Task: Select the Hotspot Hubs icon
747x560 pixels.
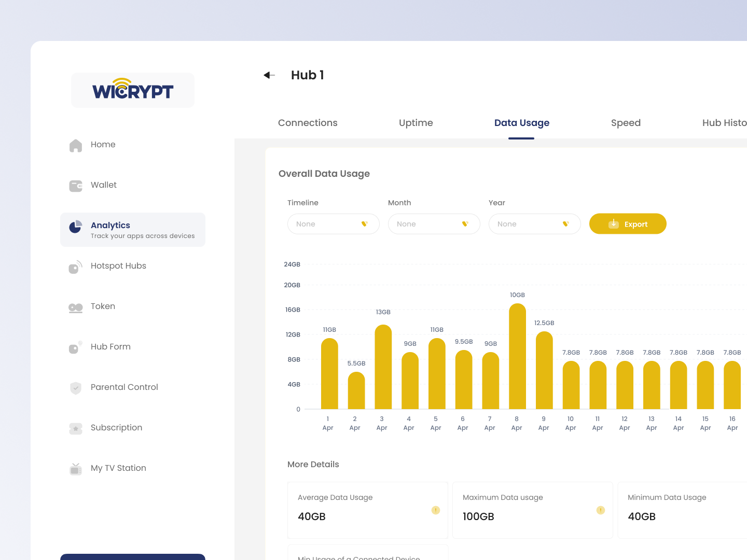Action: coord(75,267)
